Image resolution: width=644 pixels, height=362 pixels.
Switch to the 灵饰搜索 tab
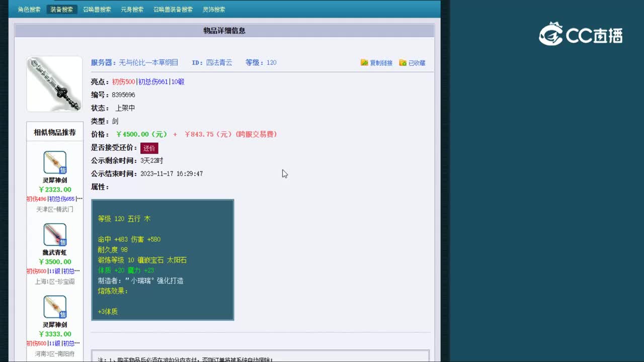click(213, 9)
